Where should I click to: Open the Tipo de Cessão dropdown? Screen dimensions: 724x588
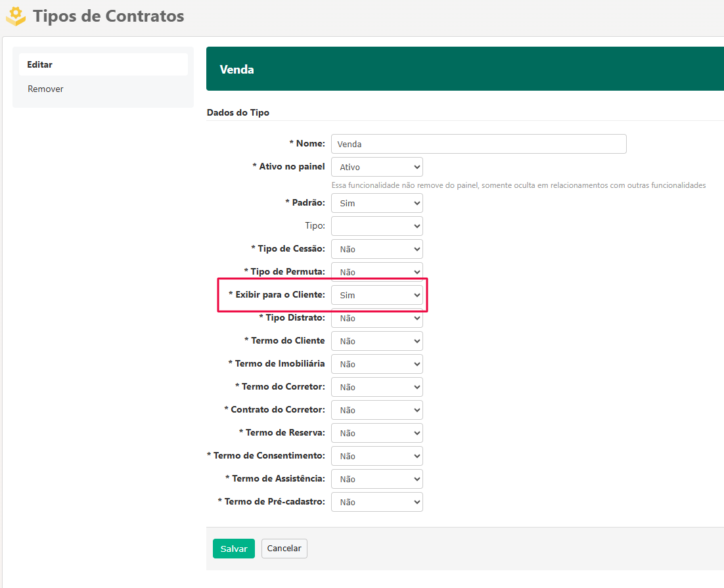pyautogui.click(x=376, y=249)
